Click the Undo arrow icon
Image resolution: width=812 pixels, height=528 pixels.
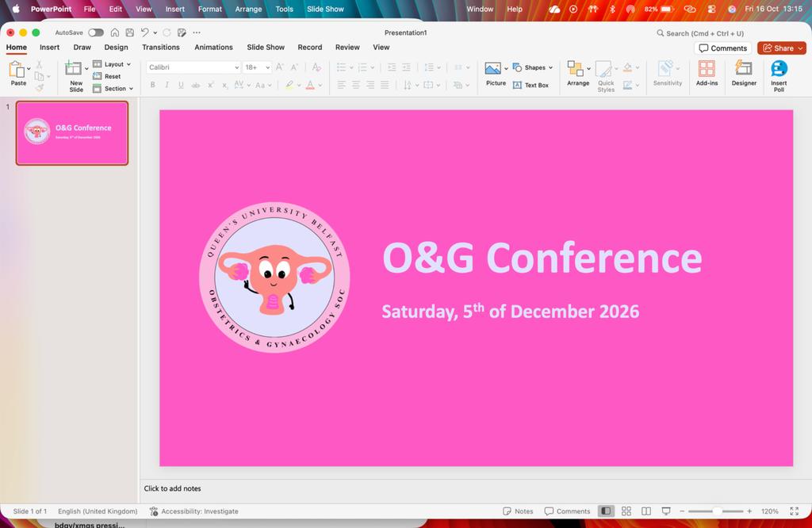pos(145,33)
